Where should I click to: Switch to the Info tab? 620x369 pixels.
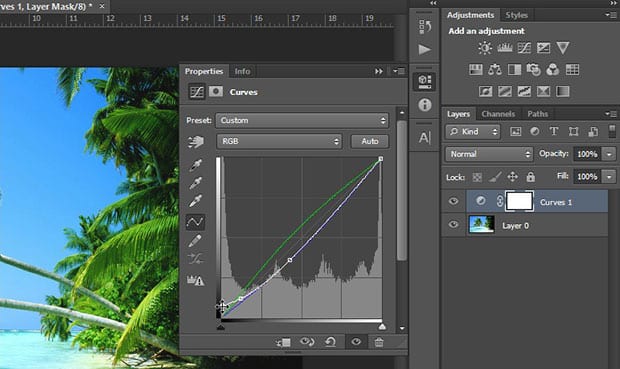click(x=242, y=71)
